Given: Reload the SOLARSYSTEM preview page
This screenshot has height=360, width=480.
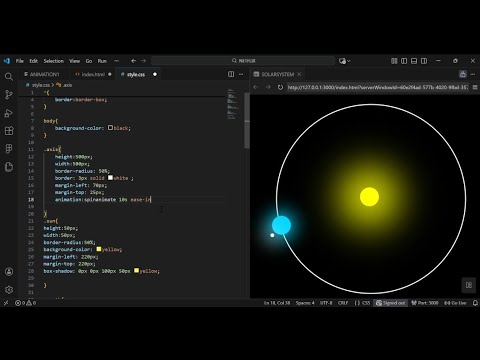Looking at the screenshot, I should 280,87.
